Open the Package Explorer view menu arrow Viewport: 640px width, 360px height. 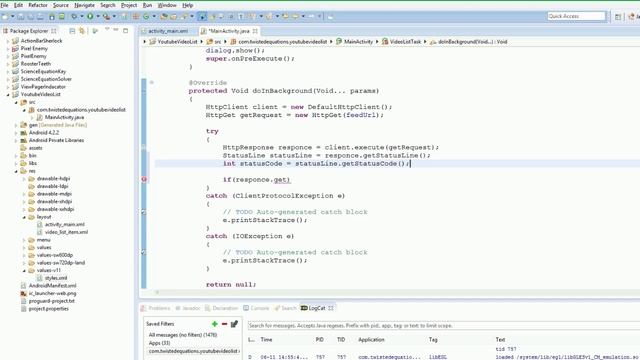click(x=107, y=30)
